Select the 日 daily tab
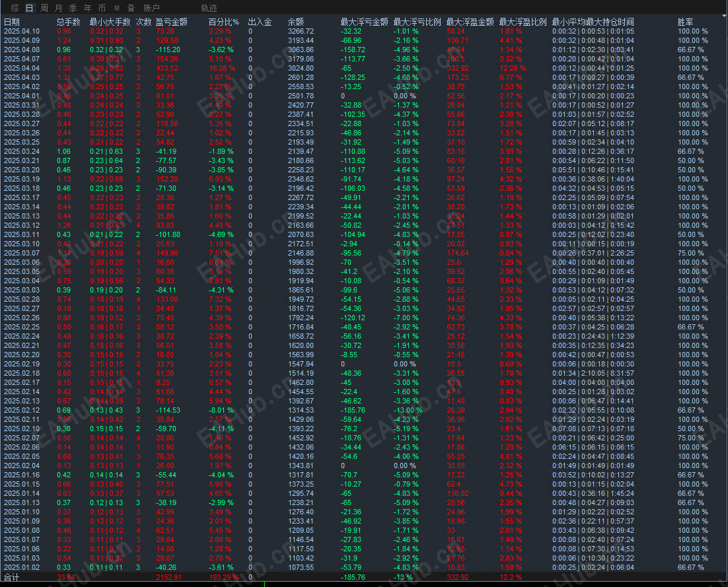 29,8
